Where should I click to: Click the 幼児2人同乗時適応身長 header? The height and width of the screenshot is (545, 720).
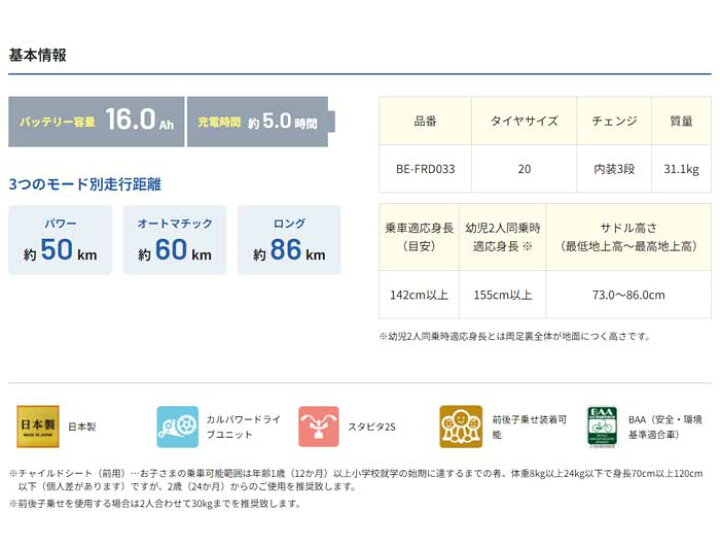click(x=502, y=237)
